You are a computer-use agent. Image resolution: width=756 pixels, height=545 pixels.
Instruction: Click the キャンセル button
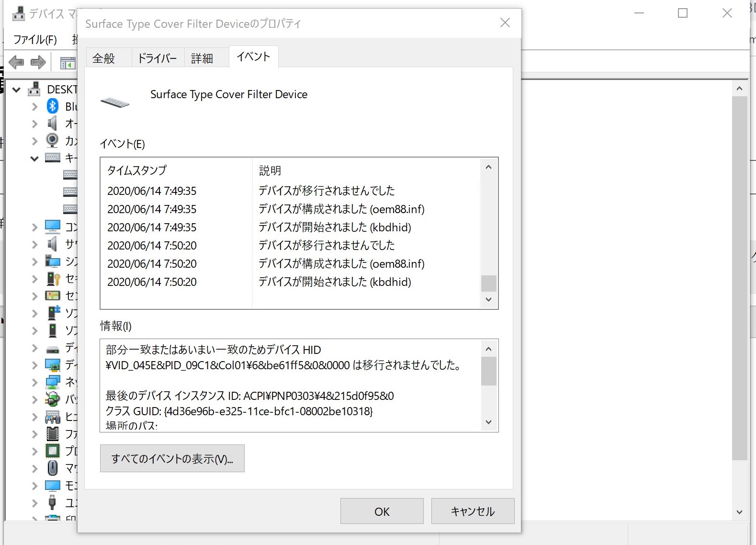pyautogui.click(x=473, y=511)
